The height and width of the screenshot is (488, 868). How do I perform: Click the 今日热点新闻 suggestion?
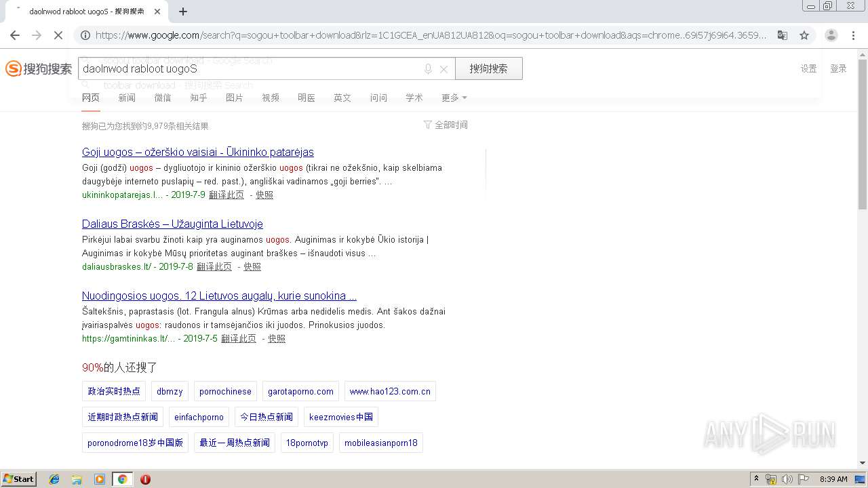pyautogui.click(x=267, y=417)
